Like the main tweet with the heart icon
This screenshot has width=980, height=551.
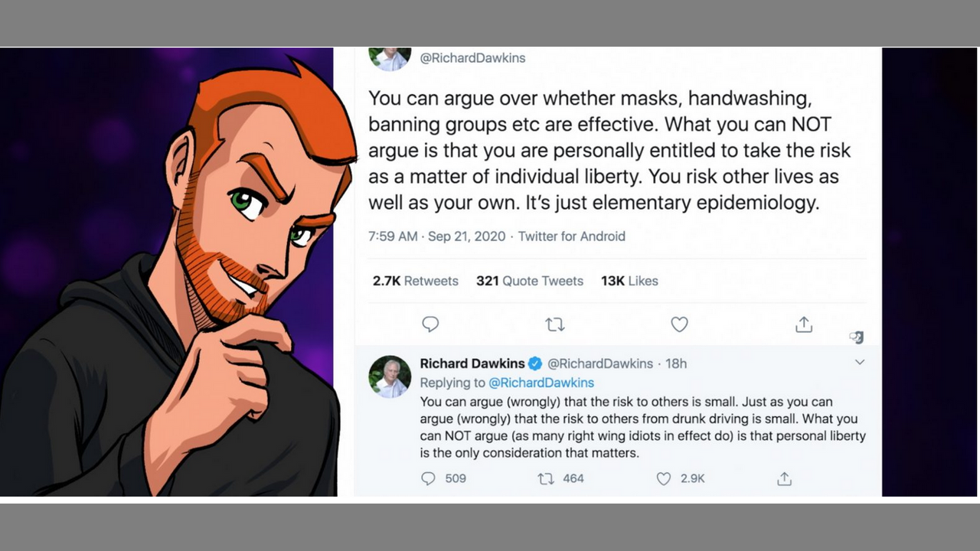[x=679, y=324]
